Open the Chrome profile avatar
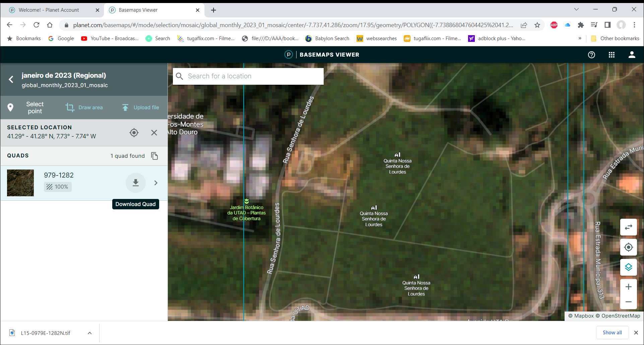The width and height of the screenshot is (644, 345). pyautogui.click(x=621, y=25)
